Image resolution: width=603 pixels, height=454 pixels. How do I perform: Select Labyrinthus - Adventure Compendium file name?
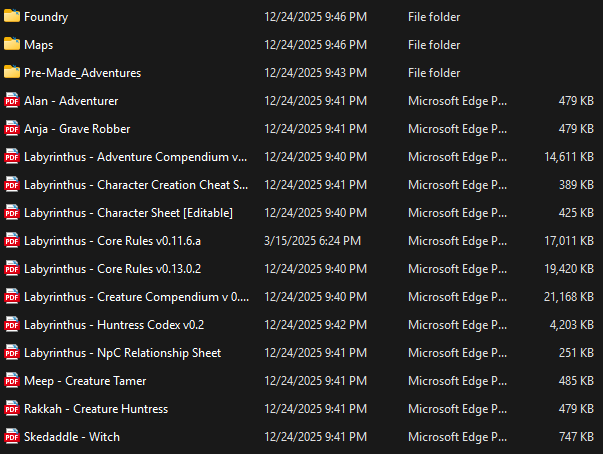tap(135, 157)
